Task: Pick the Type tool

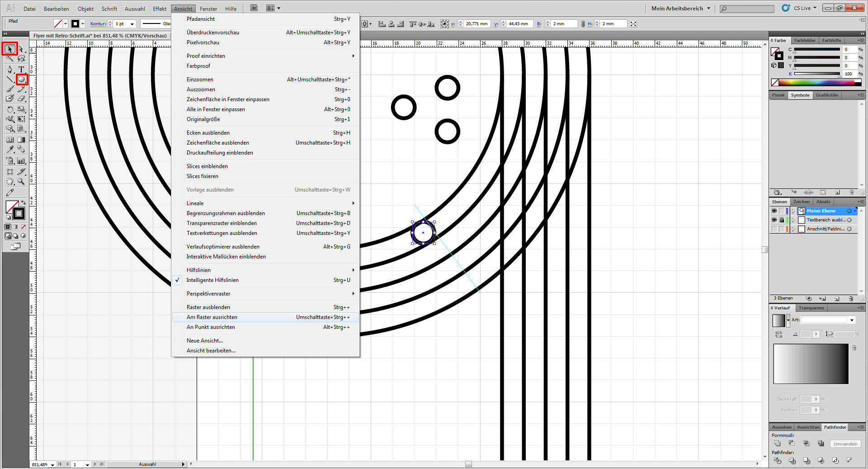Action: tap(21, 69)
